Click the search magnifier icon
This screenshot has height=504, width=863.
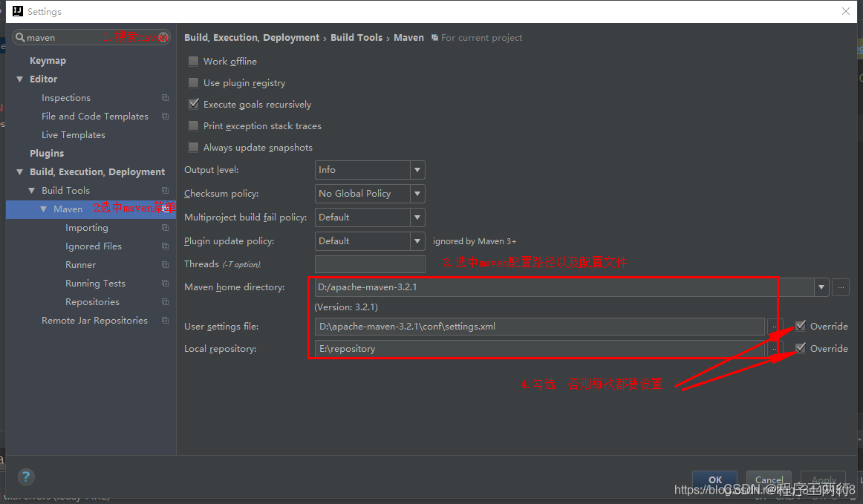click(x=20, y=37)
